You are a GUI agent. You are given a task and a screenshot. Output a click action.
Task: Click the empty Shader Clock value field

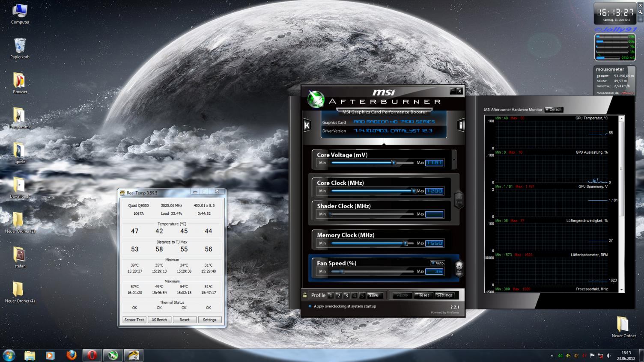434,214
